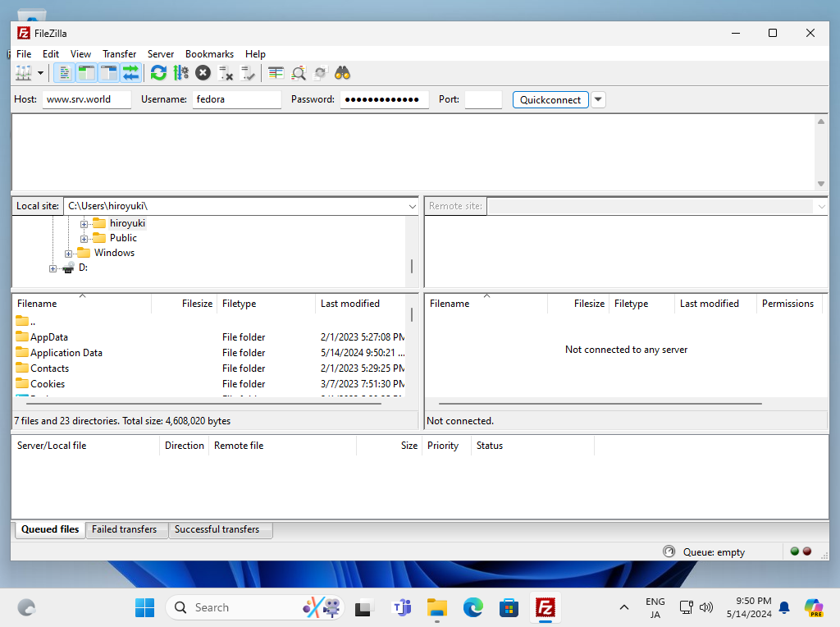Open Microsoft Edge from the taskbar
The width and height of the screenshot is (840, 627).
(x=473, y=607)
